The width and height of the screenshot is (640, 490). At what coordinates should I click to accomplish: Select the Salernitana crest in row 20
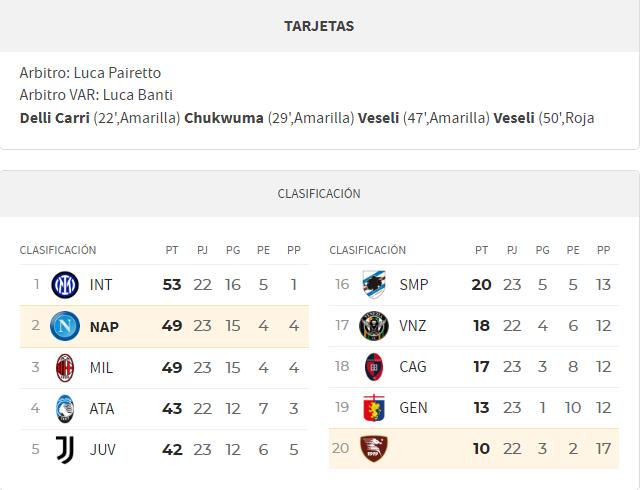click(x=374, y=449)
